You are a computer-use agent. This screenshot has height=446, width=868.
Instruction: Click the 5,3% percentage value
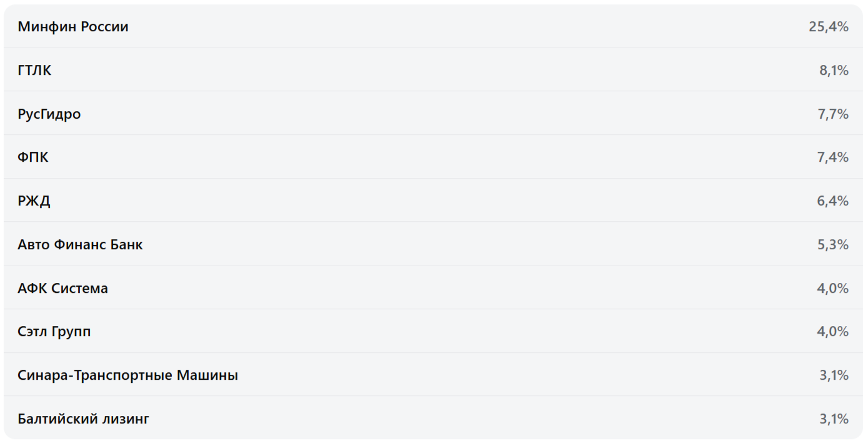coord(833,245)
